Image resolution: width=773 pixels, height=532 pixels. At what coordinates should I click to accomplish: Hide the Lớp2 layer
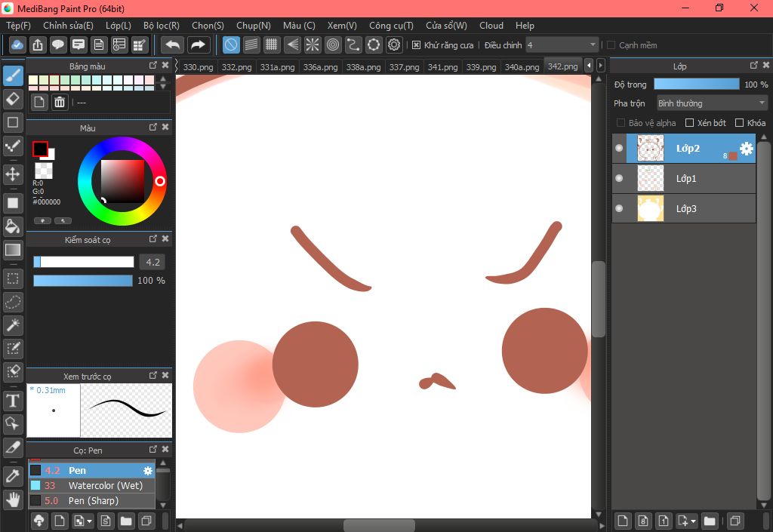(x=619, y=148)
